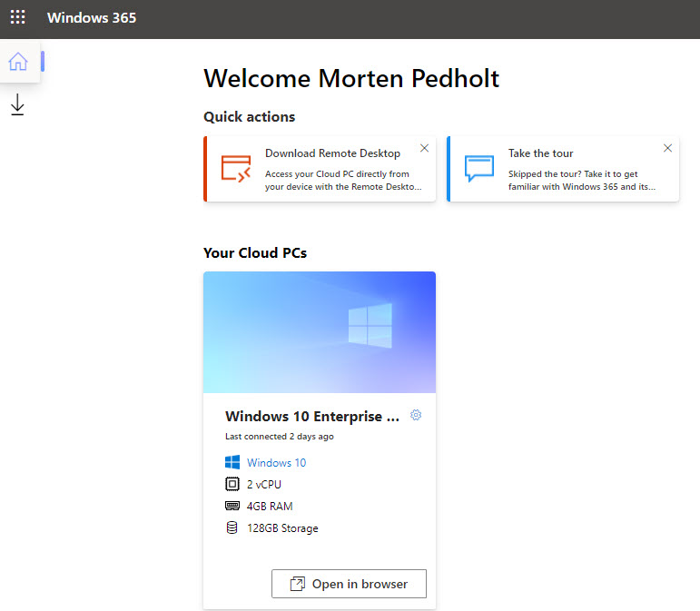Open the Take the tour quick action
The image size is (700, 611).
[x=563, y=169]
